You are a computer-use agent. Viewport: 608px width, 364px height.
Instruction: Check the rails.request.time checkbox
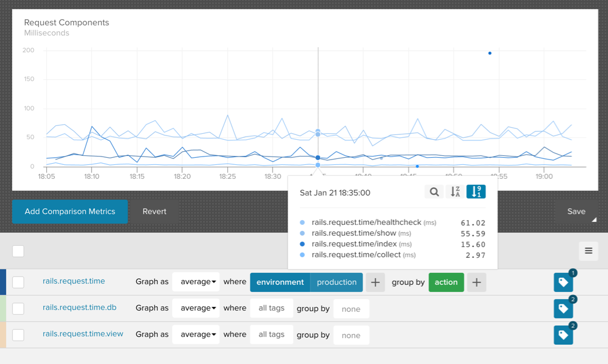(x=19, y=282)
